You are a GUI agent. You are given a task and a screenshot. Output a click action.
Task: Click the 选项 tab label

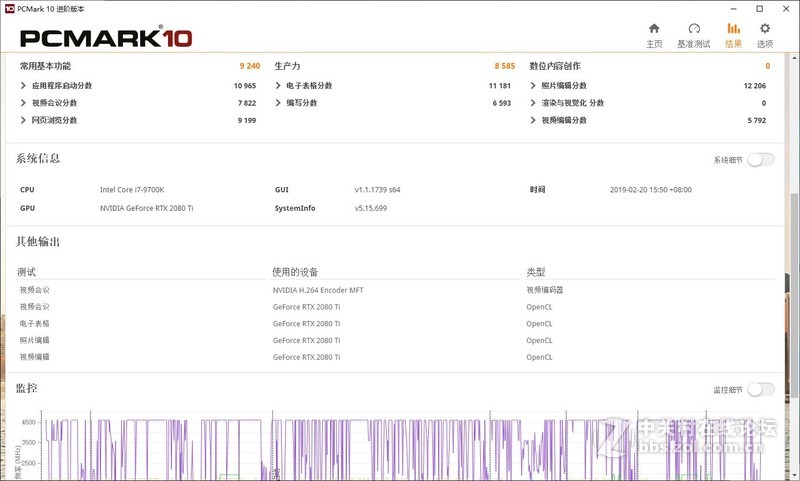(764, 44)
